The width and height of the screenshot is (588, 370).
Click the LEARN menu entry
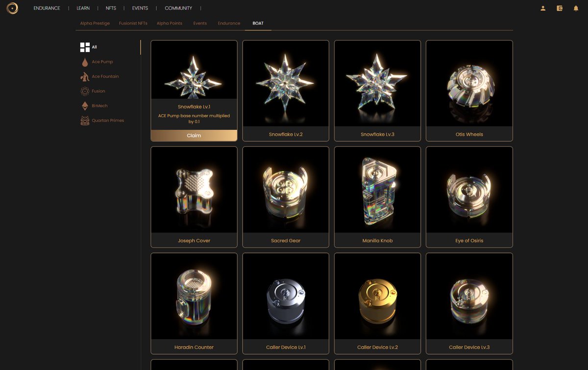(x=83, y=8)
